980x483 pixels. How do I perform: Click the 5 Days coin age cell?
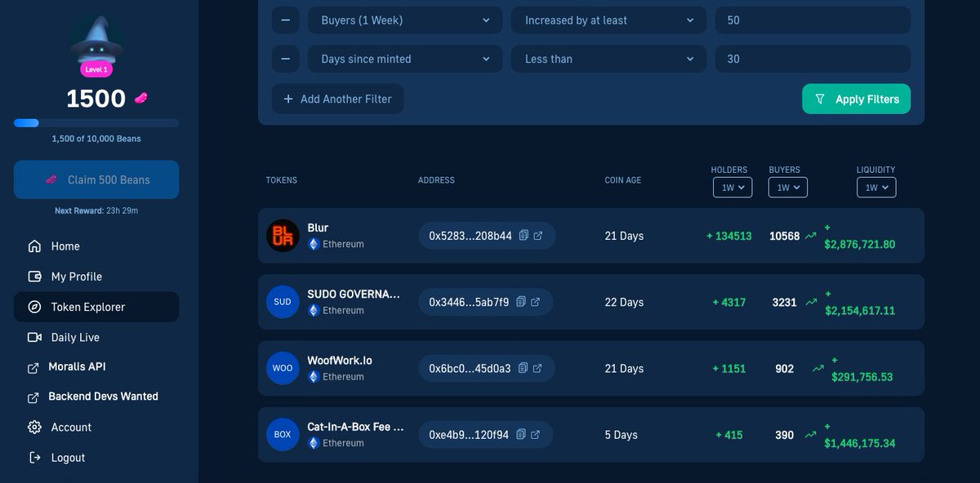[x=621, y=435]
